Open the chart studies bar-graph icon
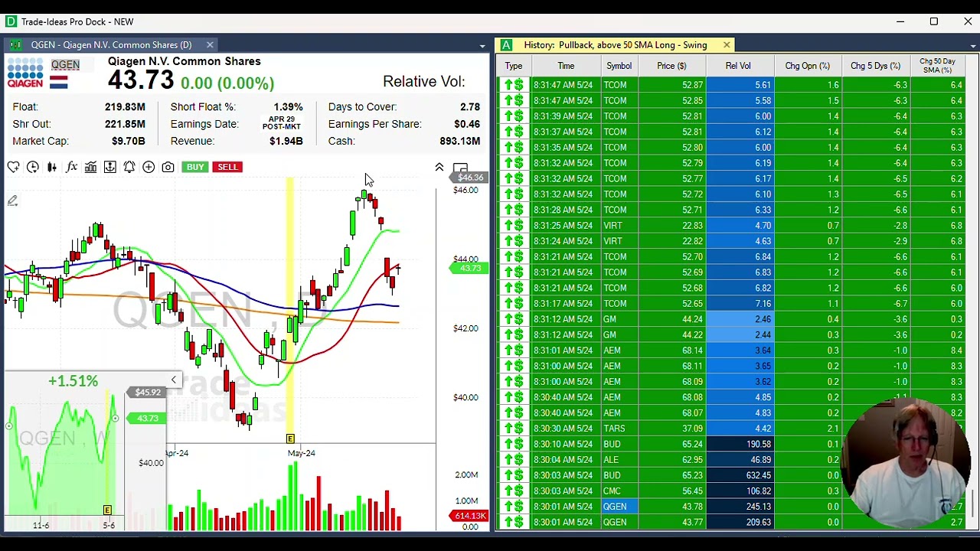Image resolution: width=980 pixels, height=551 pixels. pyautogui.click(x=90, y=167)
